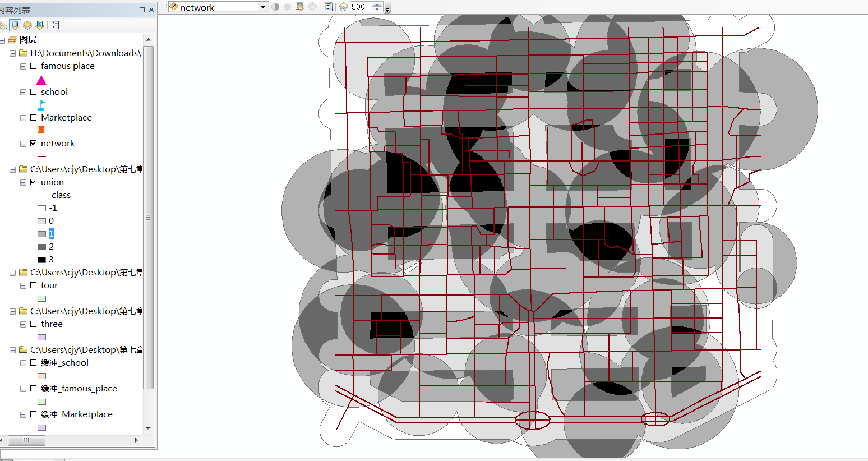868x461 pixels.
Task: Hide the union layer via checkbox
Action: point(34,182)
